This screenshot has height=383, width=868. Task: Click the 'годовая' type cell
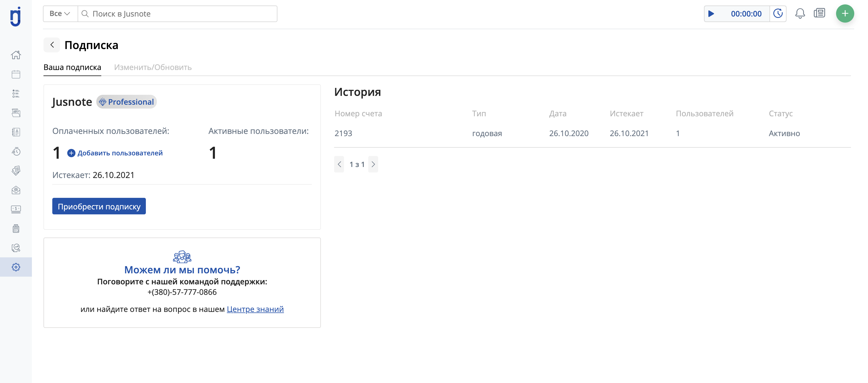487,133
